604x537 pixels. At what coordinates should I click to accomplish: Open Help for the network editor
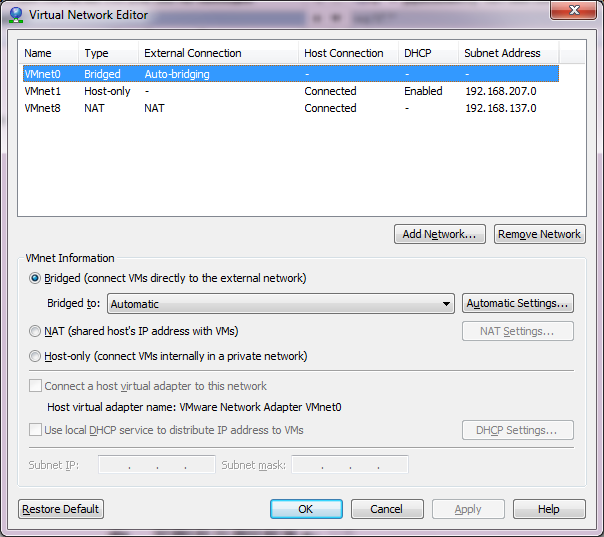pos(549,509)
